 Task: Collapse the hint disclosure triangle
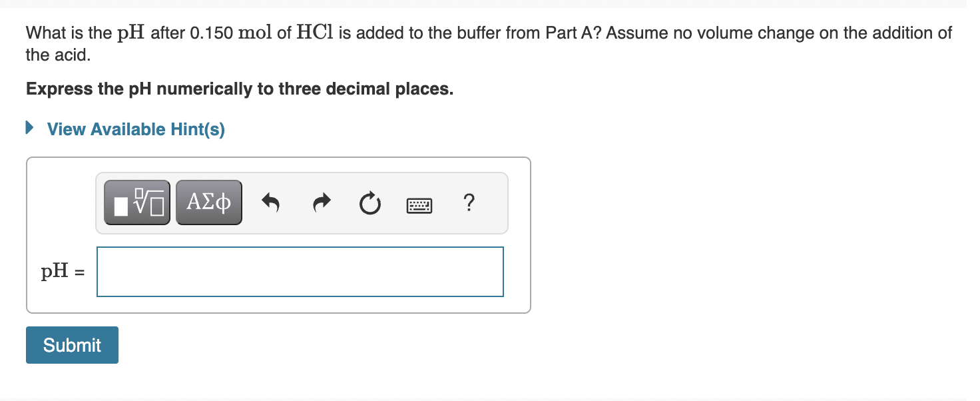(x=29, y=127)
